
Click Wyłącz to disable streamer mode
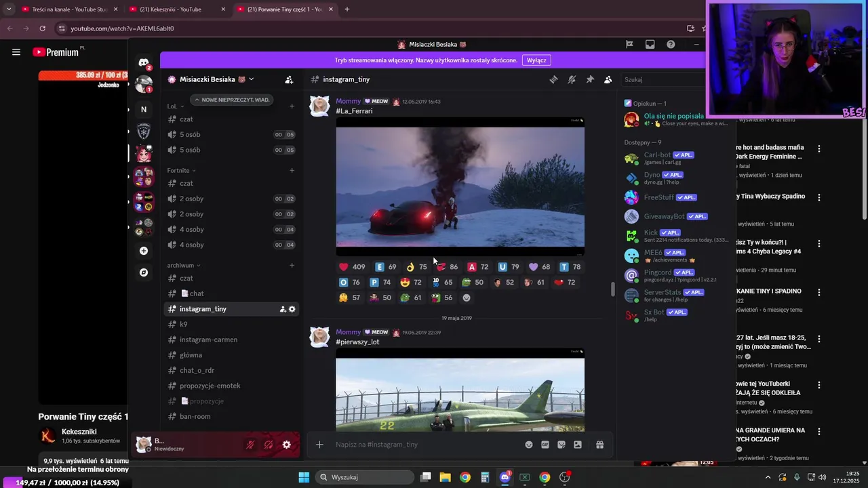536,60
